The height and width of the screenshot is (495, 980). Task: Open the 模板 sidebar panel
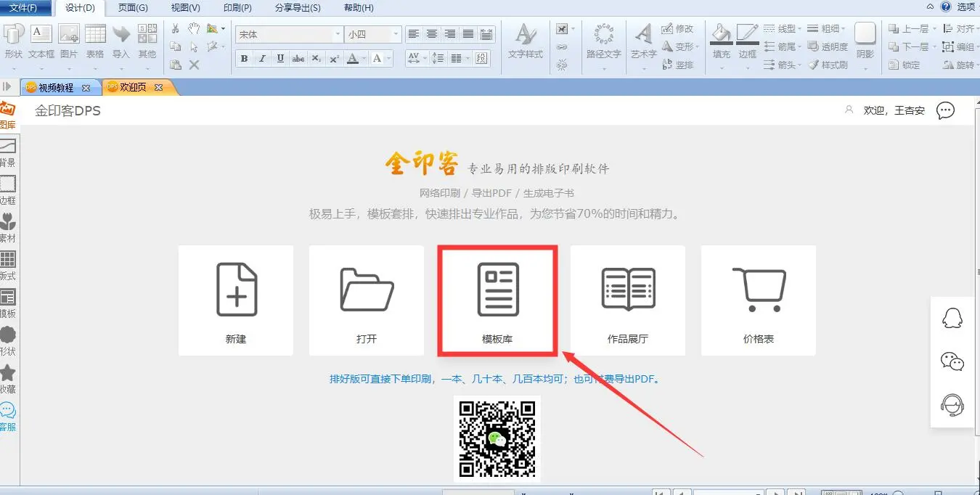click(x=7, y=305)
